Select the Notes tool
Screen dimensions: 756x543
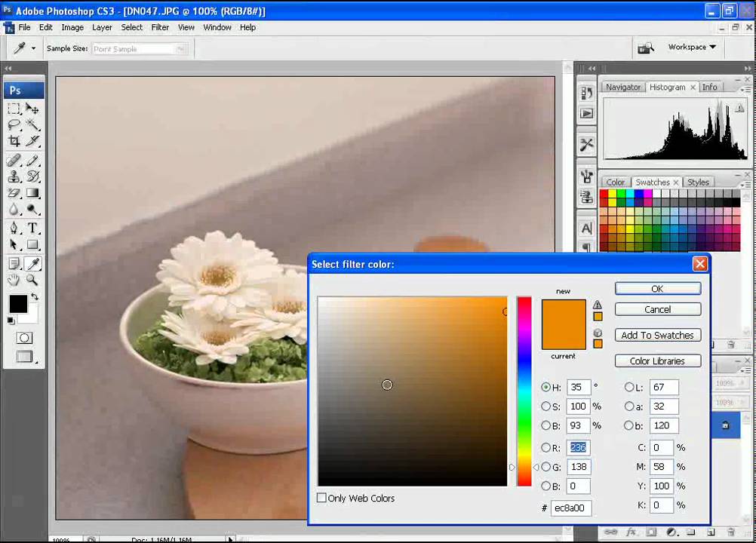pyautogui.click(x=14, y=263)
